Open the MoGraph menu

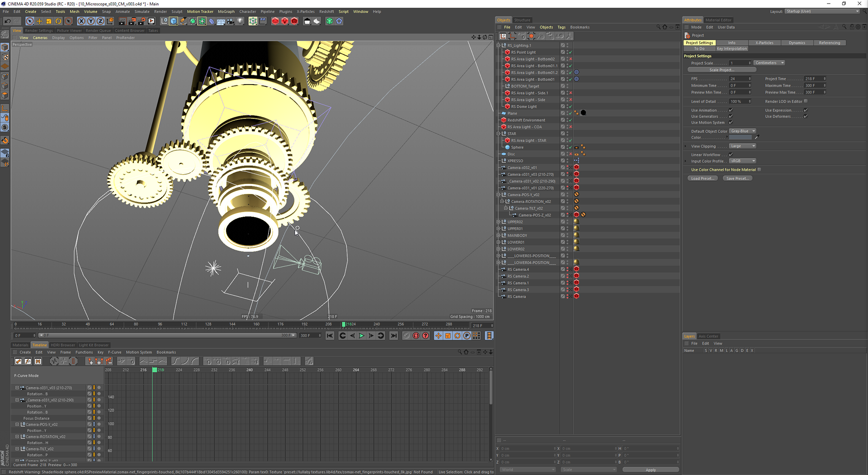click(x=226, y=12)
